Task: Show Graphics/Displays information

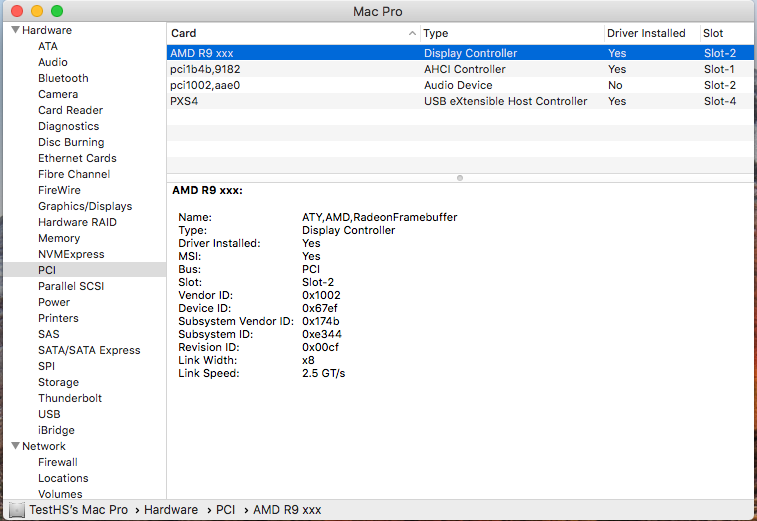Action: [85, 206]
